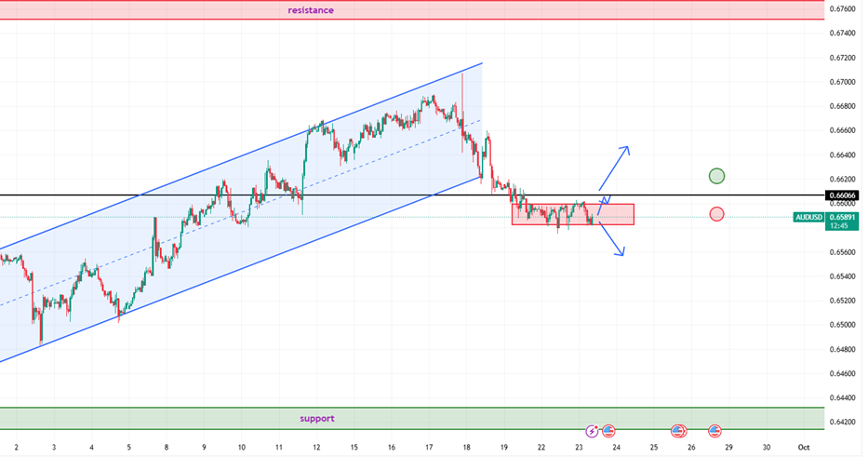This screenshot has width=868, height=457.
Task: Click the 0.67000 price axis value
Action: 842,82
